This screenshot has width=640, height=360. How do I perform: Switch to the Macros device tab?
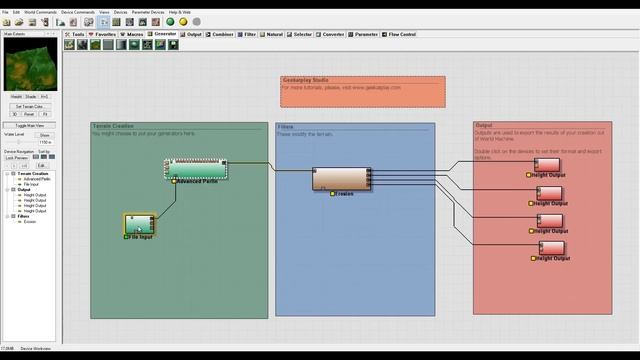pyautogui.click(x=131, y=34)
